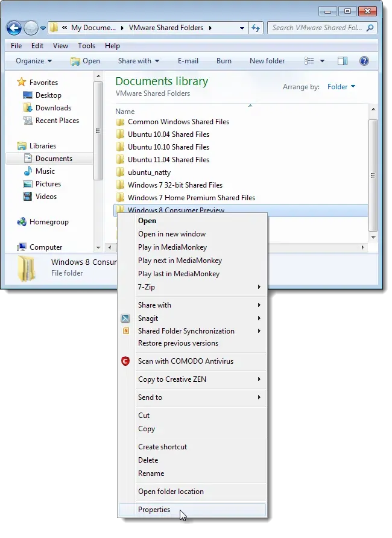392x538 pixels.
Task: Choose Properties in context menu
Action: click(x=192, y=510)
